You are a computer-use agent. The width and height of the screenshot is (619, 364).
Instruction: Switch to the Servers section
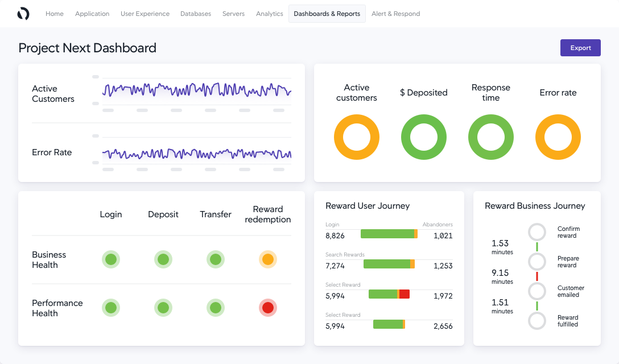click(233, 14)
